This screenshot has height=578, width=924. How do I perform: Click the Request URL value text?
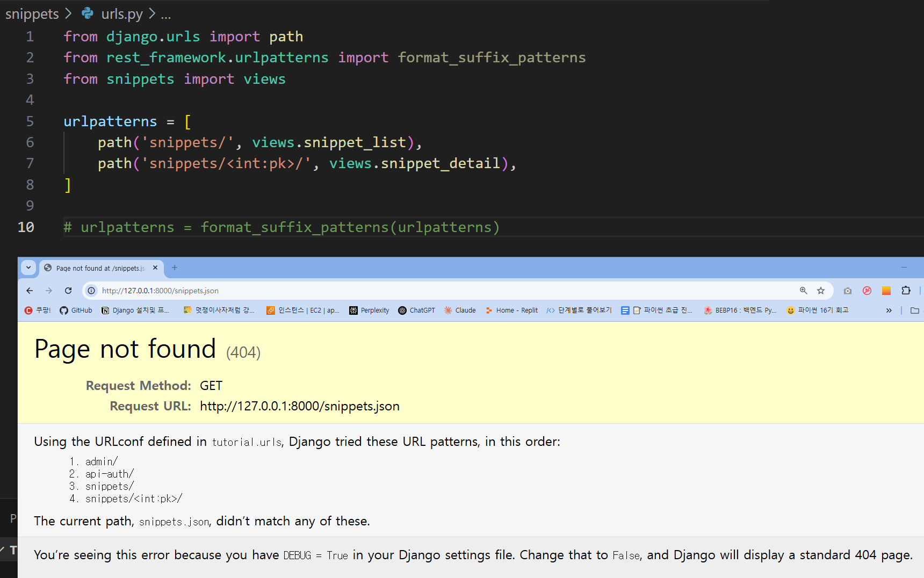[x=300, y=406]
